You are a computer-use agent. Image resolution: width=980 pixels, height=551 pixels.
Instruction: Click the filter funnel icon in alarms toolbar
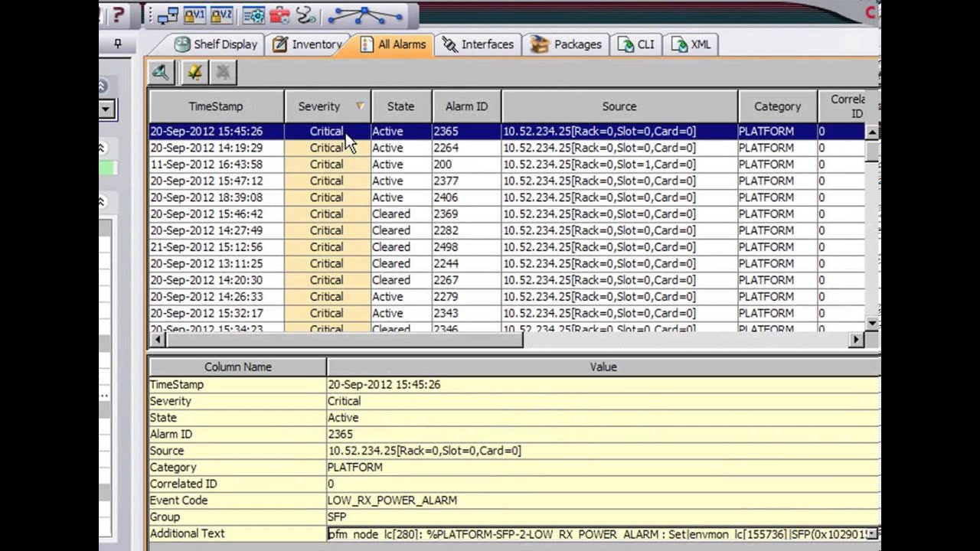point(161,72)
